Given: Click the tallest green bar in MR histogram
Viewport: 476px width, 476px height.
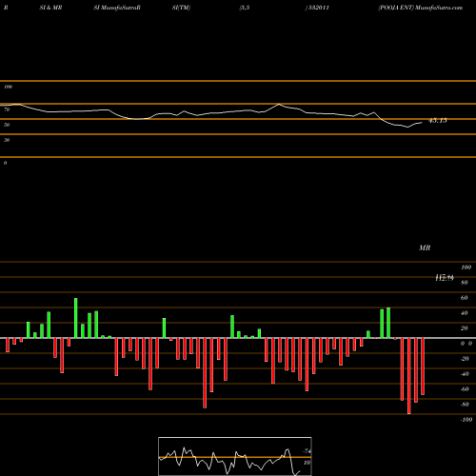Looking at the screenshot, I should tap(76, 318).
